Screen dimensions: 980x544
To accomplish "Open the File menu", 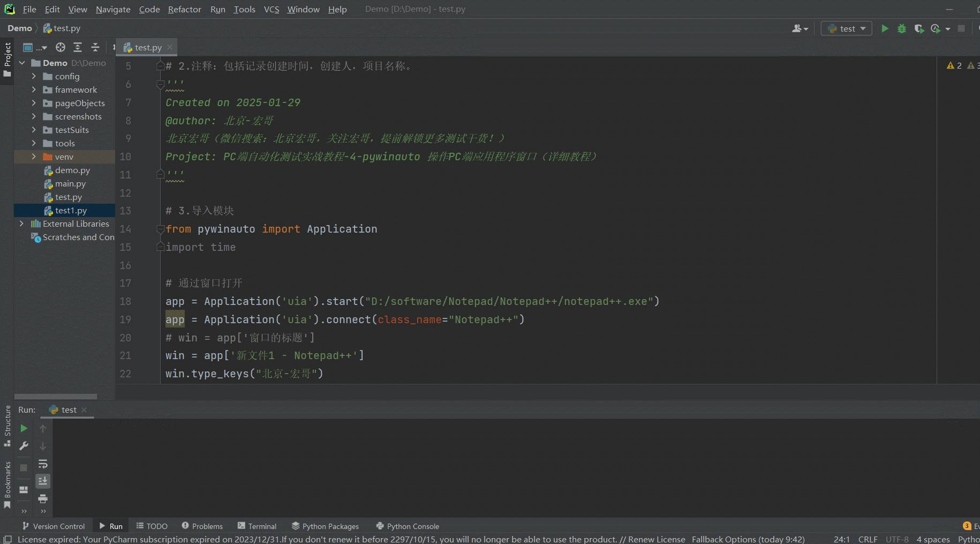I will 29,9.
